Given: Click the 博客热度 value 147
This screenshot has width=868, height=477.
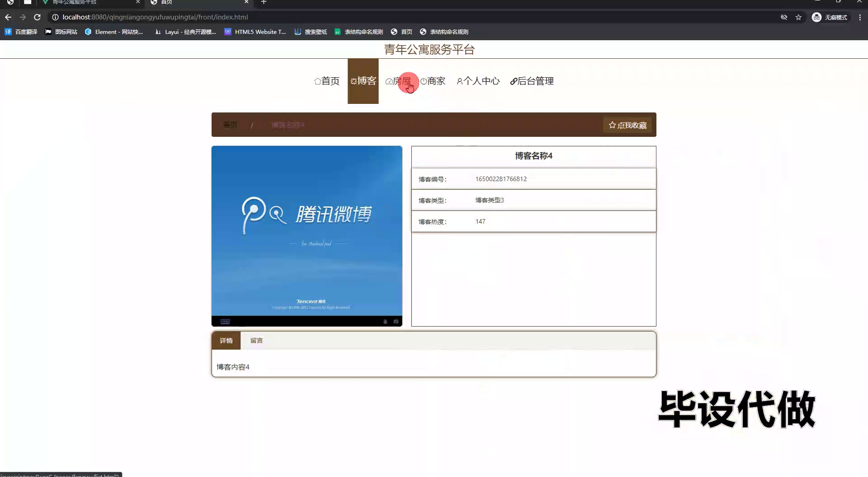Looking at the screenshot, I should [480, 221].
